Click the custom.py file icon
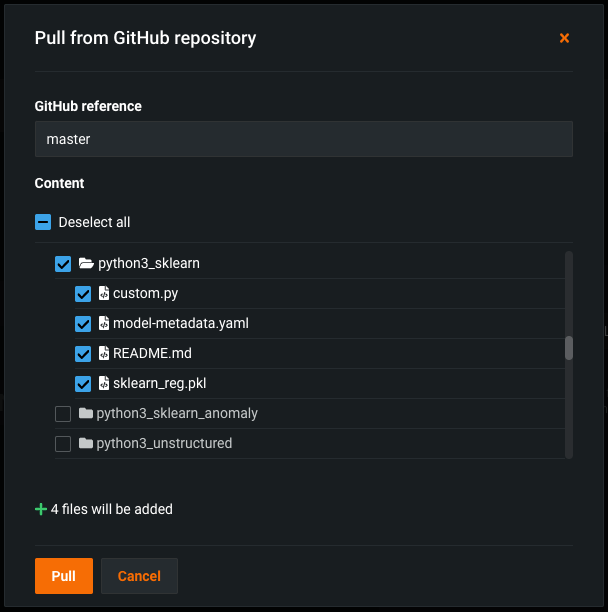This screenshot has height=612, width=608. point(103,294)
